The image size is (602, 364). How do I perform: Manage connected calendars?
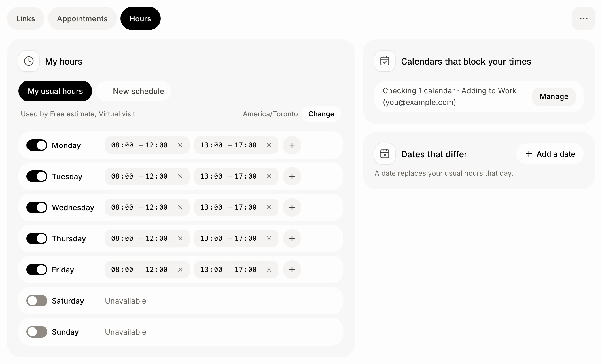pos(554,96)
